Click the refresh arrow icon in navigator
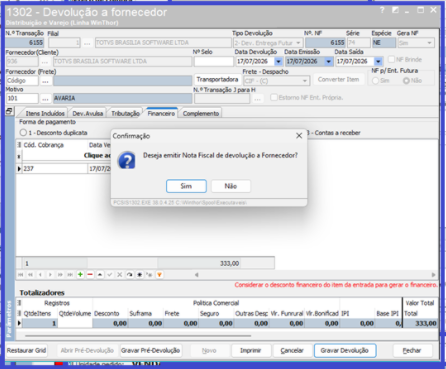Image resolution: width=446 pixels, height=369 pixels. click(x=130, y=275)
